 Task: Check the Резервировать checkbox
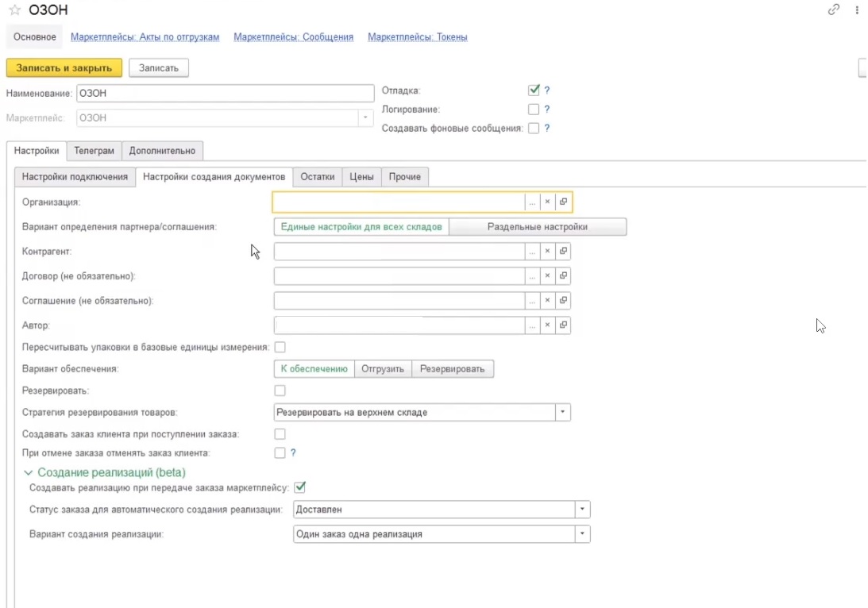click(x=280, y=391)
